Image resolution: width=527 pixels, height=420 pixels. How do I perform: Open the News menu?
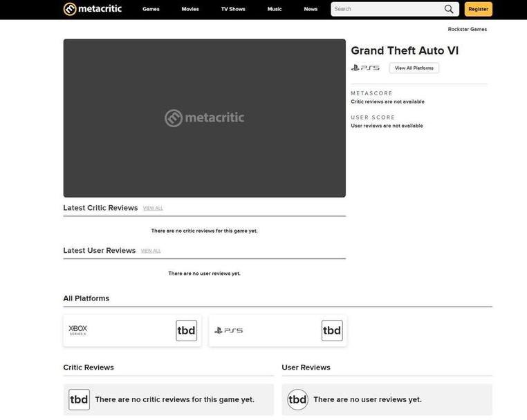(311, 9)
